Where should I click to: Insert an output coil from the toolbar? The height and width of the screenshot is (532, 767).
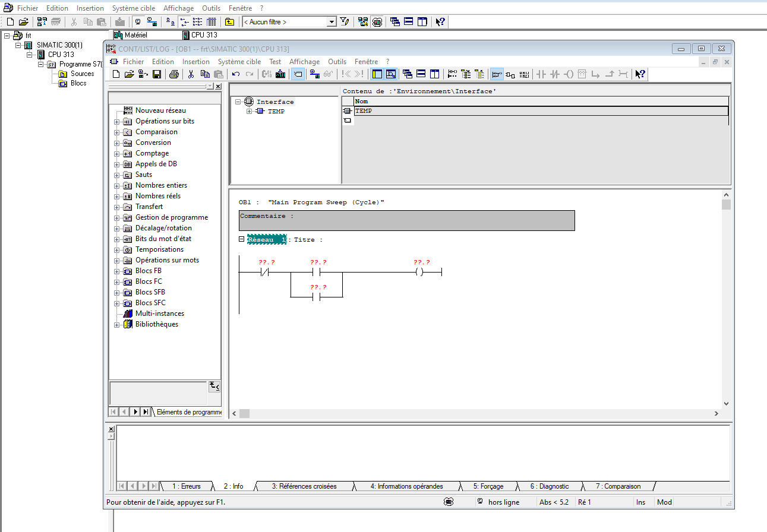569,74
